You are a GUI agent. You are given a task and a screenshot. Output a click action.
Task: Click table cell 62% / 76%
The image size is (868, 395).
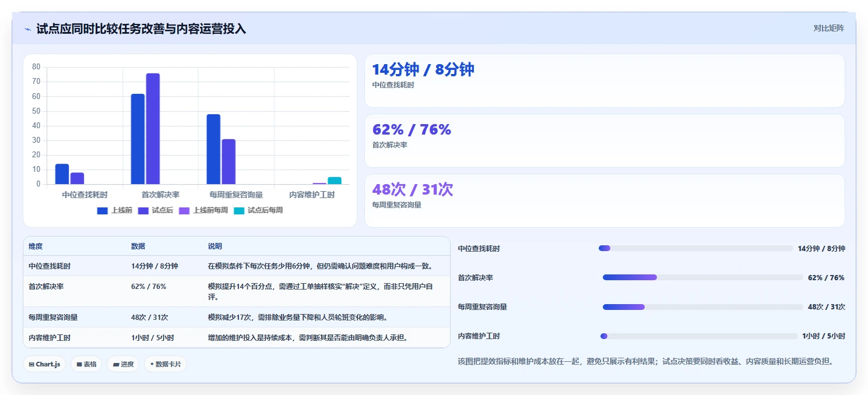click(149, 287)
